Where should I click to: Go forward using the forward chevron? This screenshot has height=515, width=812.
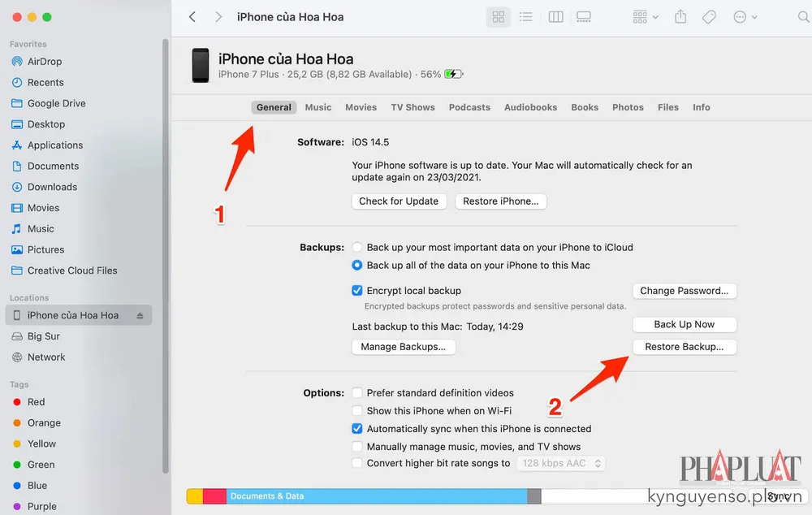pyautogui.click(x=218, y=17)
